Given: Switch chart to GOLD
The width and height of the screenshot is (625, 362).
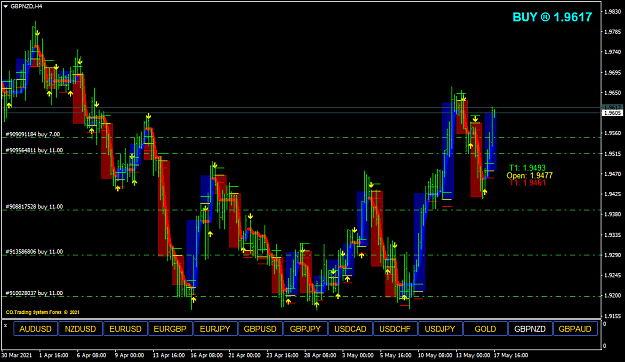Looking at the screenshot, I should coord(485,329).
